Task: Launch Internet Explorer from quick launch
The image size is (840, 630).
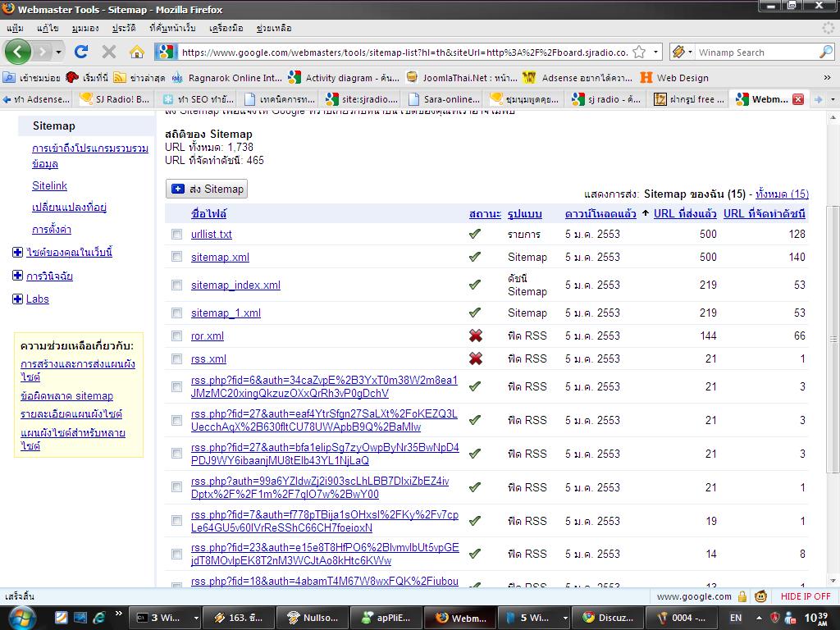Action: coord(99,618)
